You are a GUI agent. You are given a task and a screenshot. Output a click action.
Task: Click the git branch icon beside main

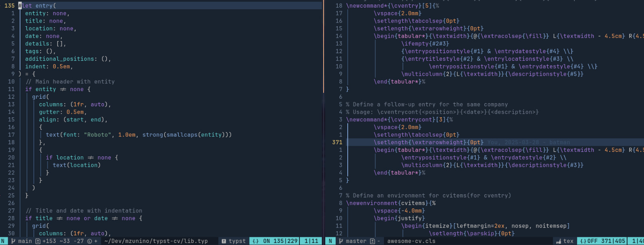pos(13,241)
